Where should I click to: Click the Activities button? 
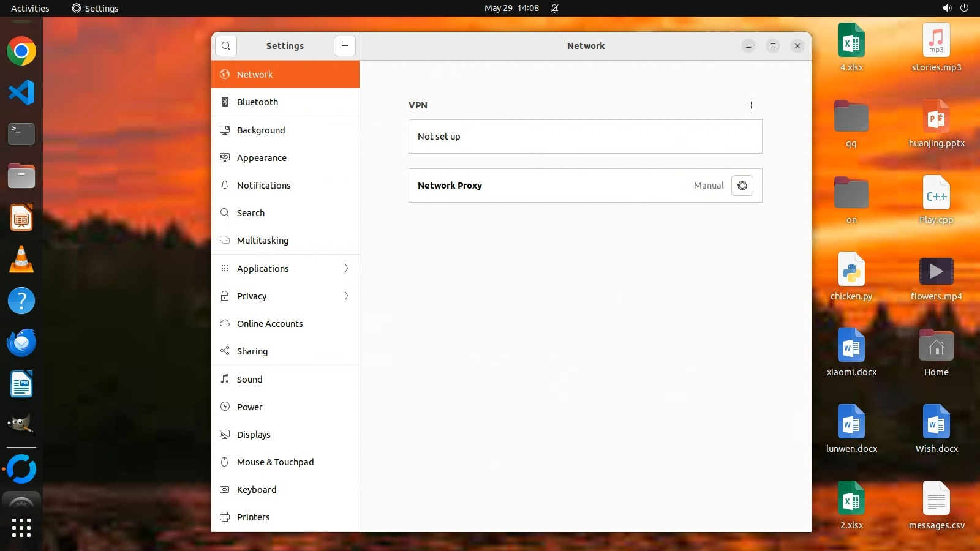click(x=30, y=8)
